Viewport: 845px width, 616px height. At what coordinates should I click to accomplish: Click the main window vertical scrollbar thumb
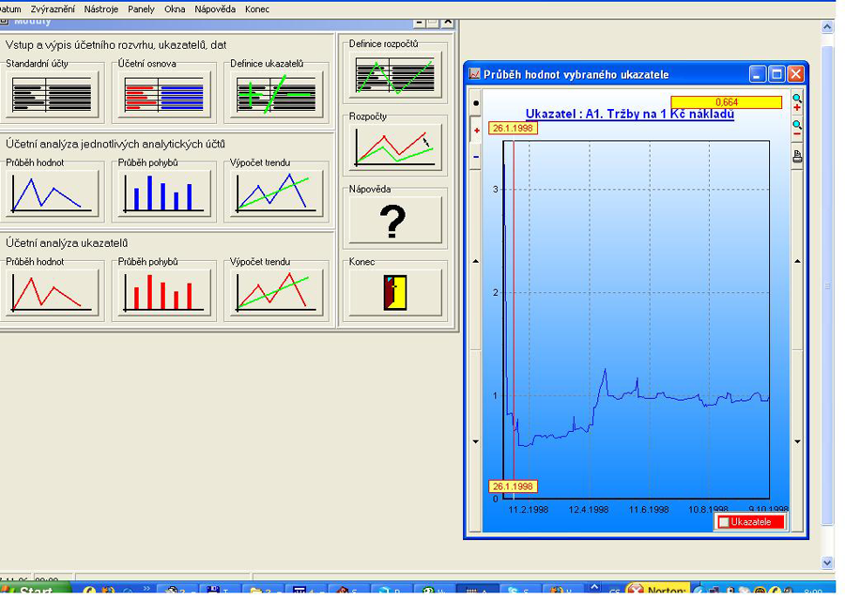[827, 285]
